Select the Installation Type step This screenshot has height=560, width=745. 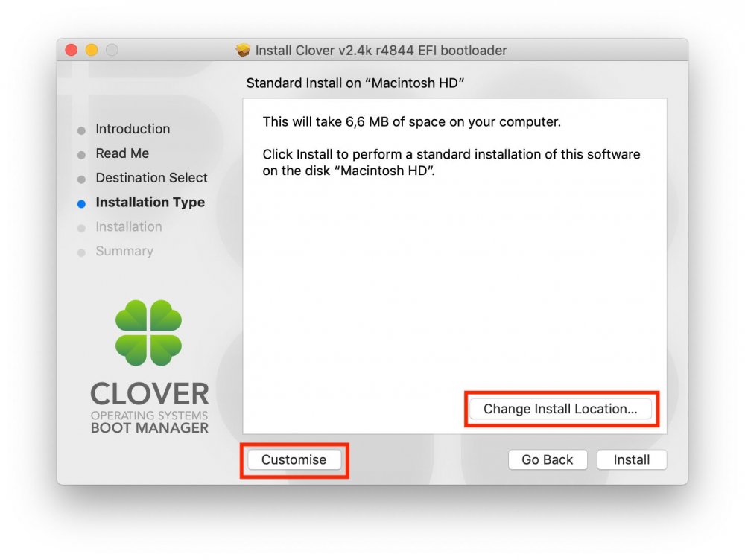point(150,203)
